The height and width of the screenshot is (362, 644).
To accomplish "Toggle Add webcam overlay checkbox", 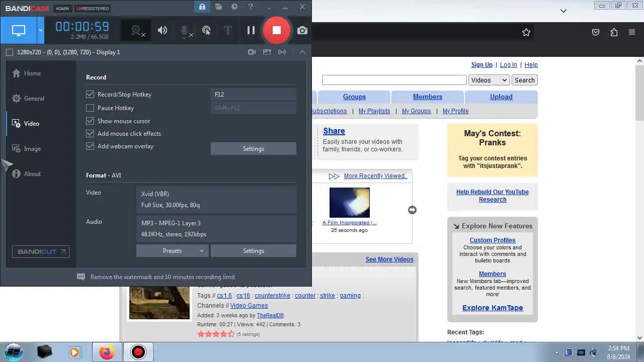I will [90, 146].
